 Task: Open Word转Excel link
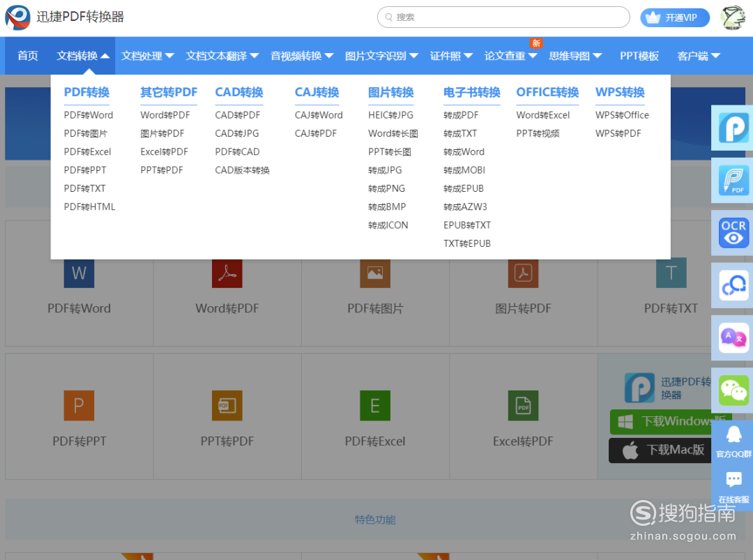pyautogui.click(x=542, y=115)
